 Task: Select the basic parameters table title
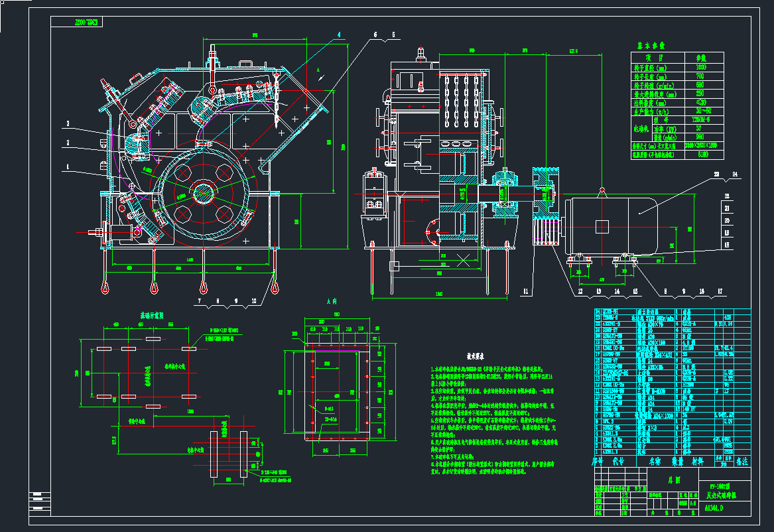coord(651,45)
